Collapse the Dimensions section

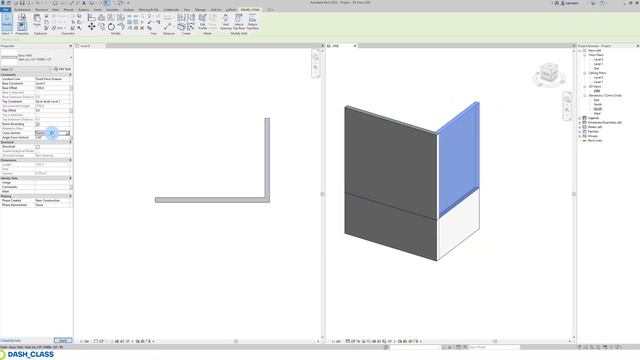click(x=70, y=160)
